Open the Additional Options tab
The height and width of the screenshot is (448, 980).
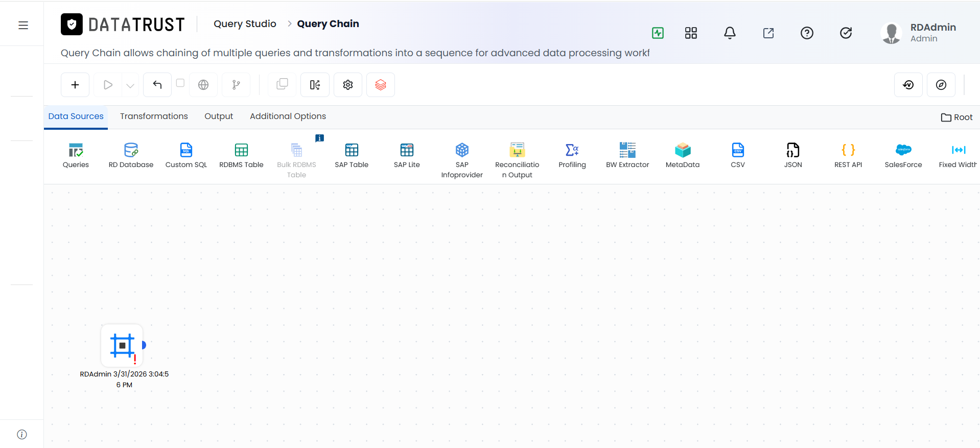pyautogui.click(x=288, y=116)
